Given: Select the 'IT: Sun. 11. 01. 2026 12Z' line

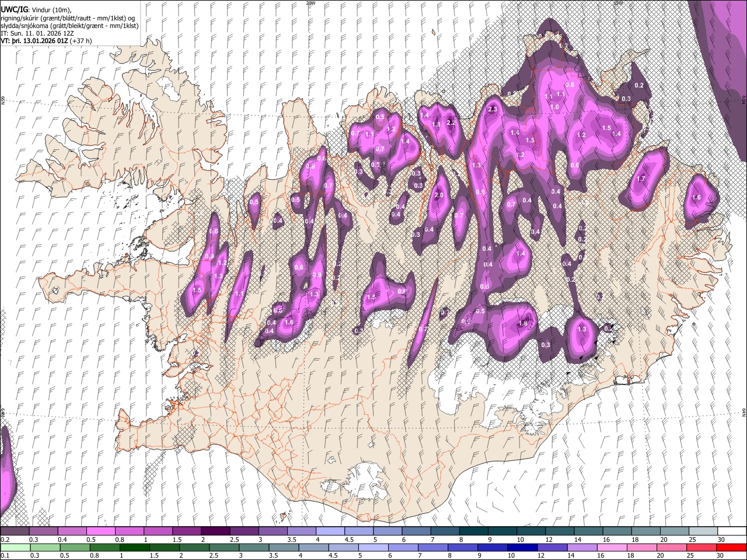Looking at the screenshot, I should pos(37,34).
